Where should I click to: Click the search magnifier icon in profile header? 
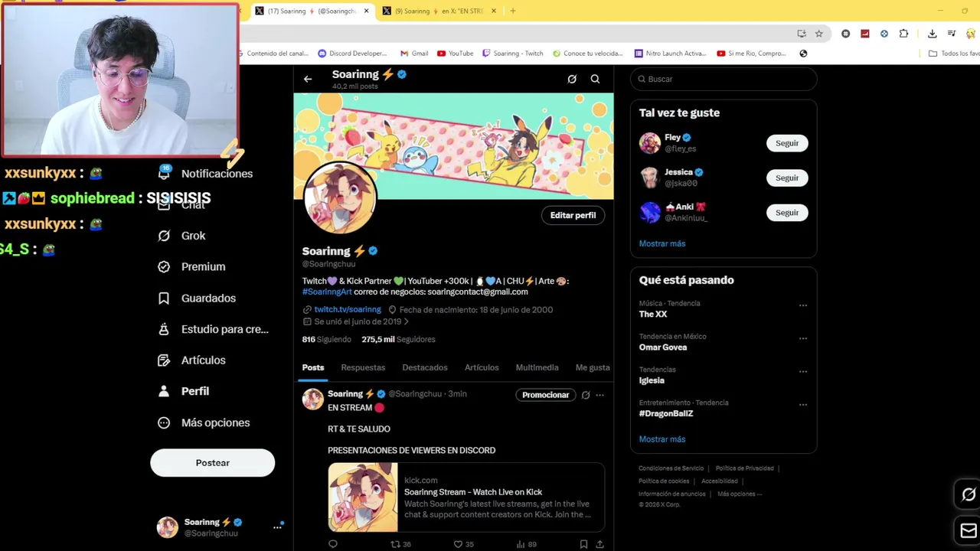tap(595, 79)
